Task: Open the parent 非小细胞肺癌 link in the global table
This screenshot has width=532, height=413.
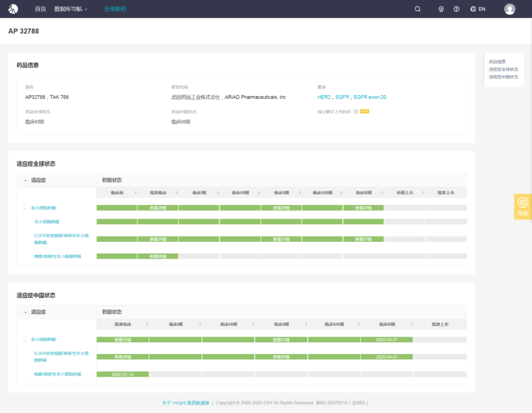Action: pyautogui.click(x=43, y=208)
